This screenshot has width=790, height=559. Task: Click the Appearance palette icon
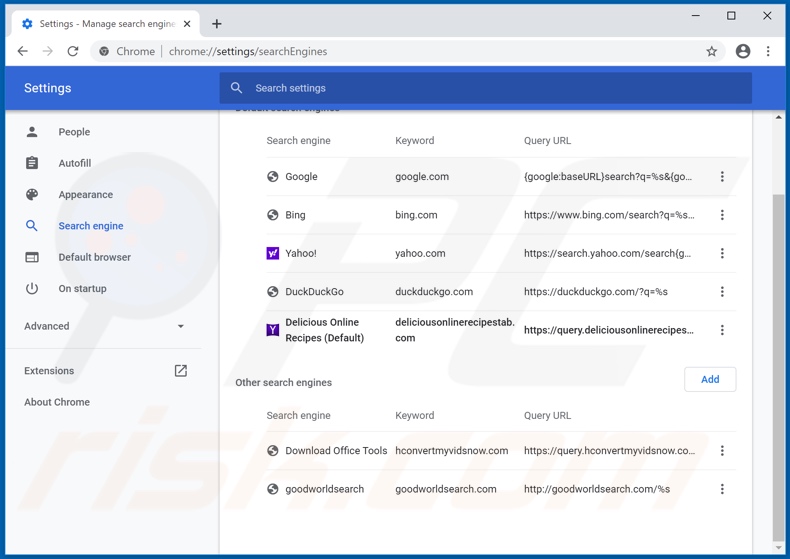pyautogui.click(x=32, y=194)
